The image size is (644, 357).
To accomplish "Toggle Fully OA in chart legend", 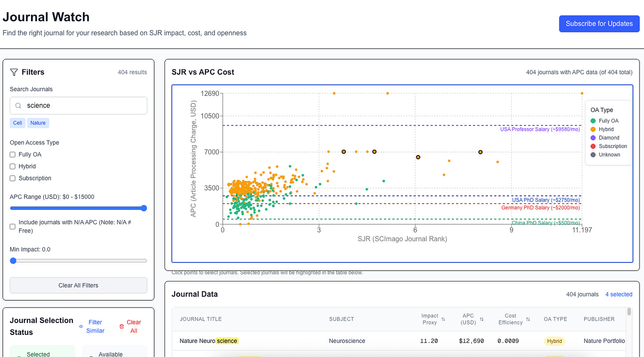I will tap(605, 121).
